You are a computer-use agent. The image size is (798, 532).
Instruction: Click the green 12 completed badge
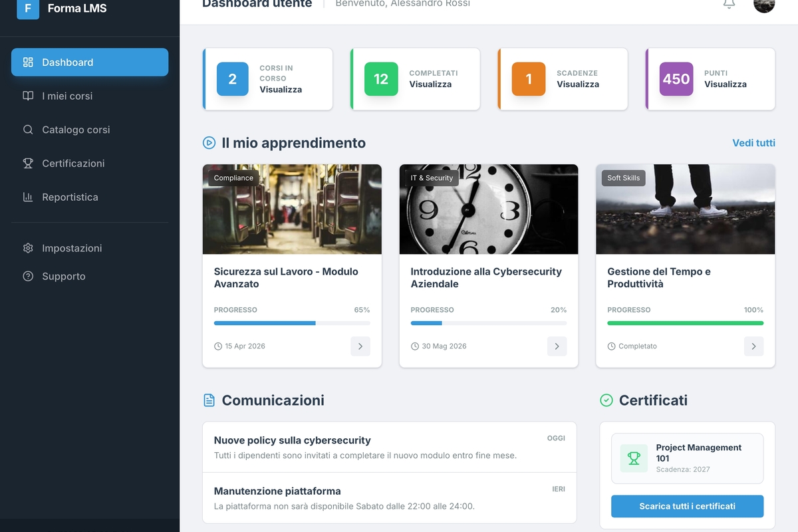click(x=381, y=79)
